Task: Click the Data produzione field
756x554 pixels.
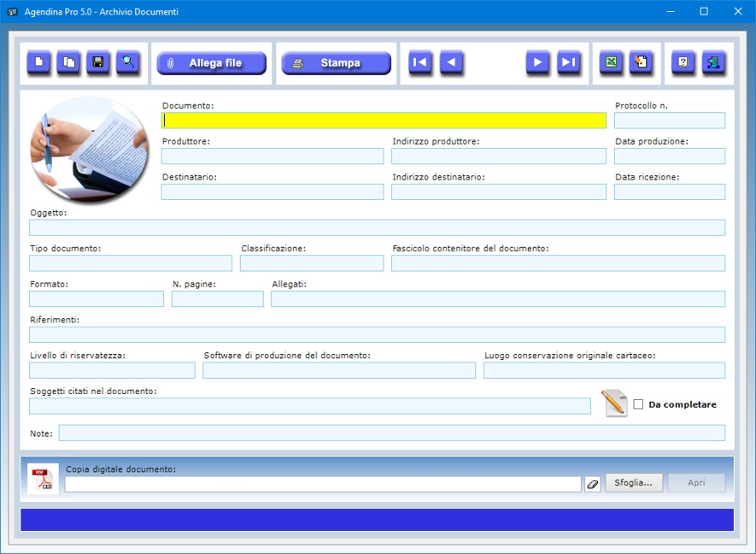Action: click(670, 156)
